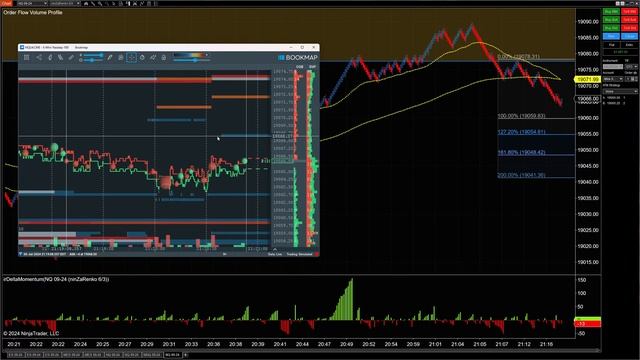Click the filter icon in the Bookmap status bar
640x360 pixels.
20,254
